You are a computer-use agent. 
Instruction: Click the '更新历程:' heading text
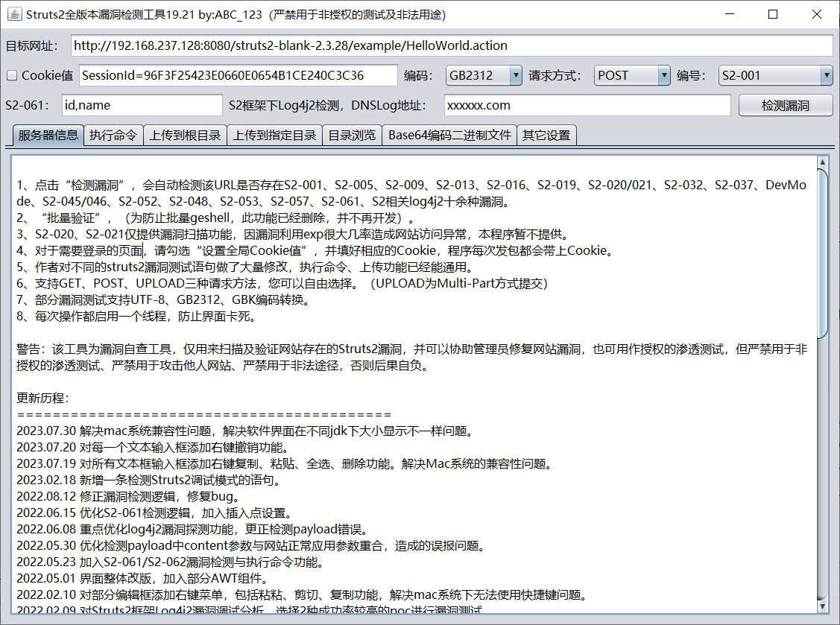coord(43,398)
